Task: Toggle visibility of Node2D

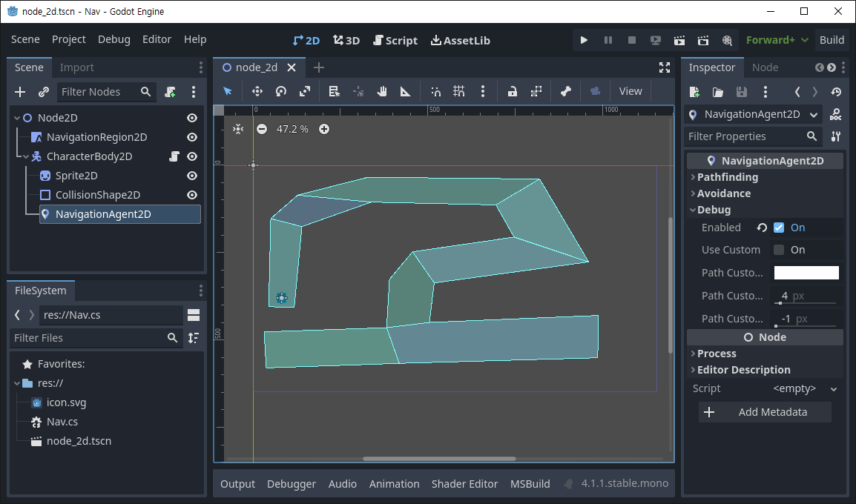Action: coord(192,118)
